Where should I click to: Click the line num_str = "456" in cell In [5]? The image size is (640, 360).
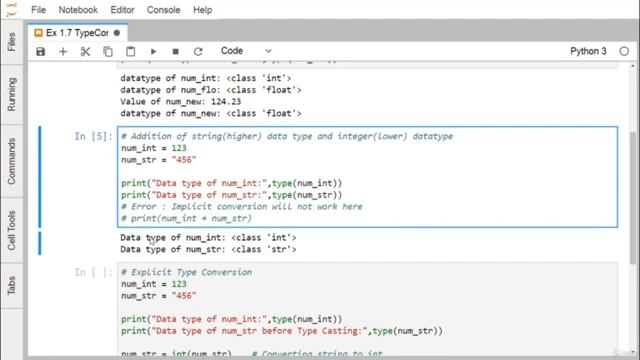(x=158, y=160)
